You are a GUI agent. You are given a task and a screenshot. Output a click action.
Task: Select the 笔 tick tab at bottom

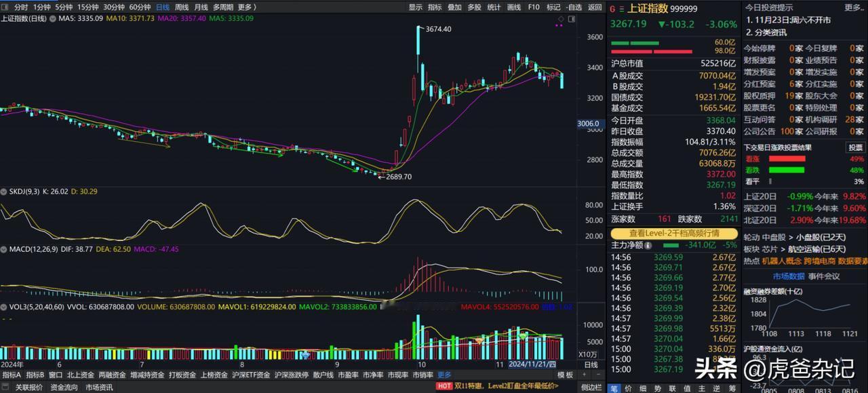pos(614,388)
